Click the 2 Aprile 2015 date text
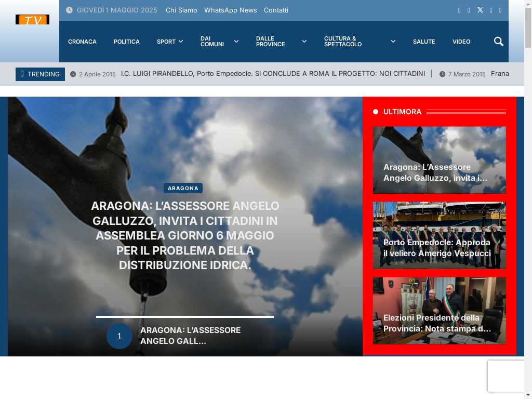 point(97,74)
